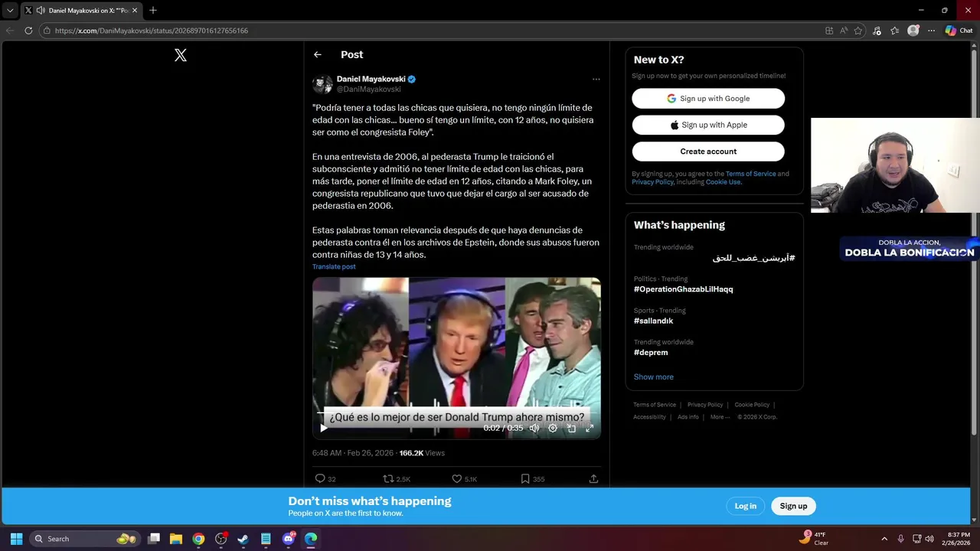Open the #sallandık trending topic

click(653, 321)
